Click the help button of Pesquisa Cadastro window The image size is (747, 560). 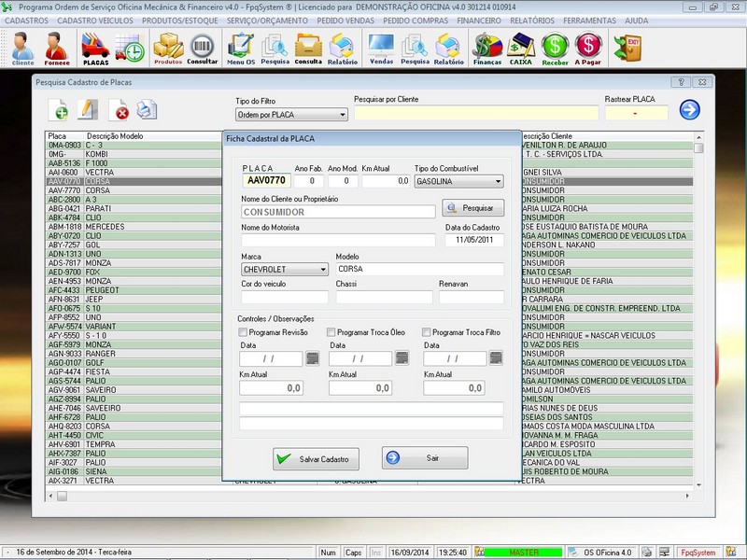681,82
